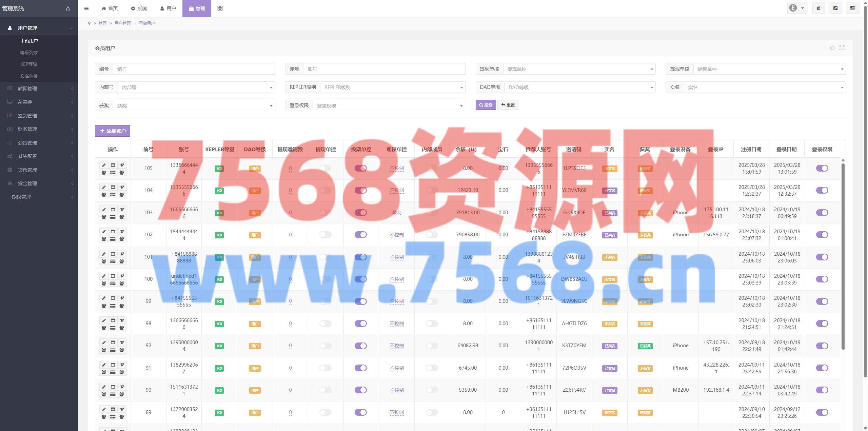Click the 账号 input field

[384, 69]
